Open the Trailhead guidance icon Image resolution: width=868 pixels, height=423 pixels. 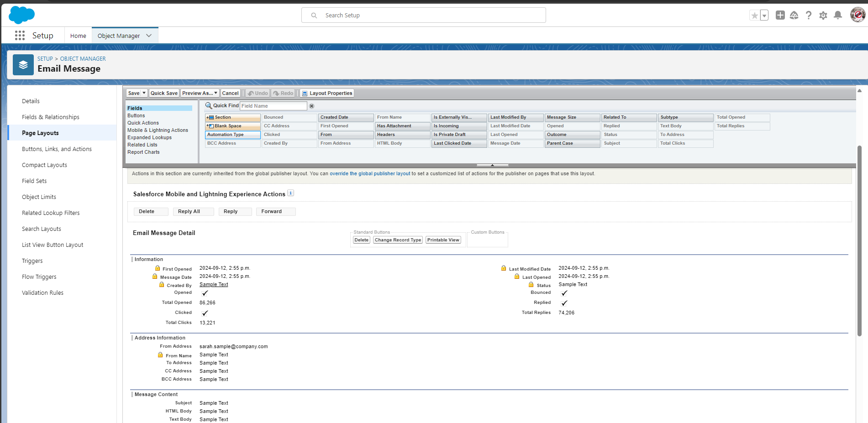pyautogui.click(x=794, y=15)
